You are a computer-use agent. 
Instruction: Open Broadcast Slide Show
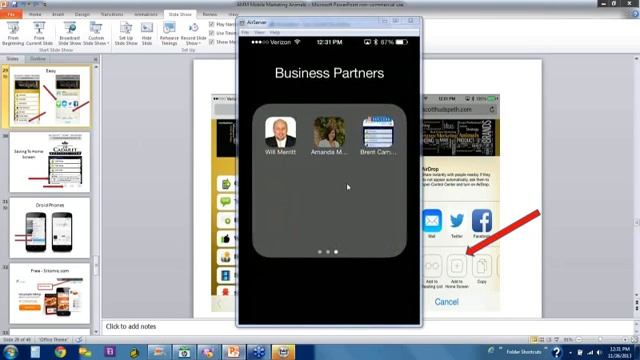(70, 33)
